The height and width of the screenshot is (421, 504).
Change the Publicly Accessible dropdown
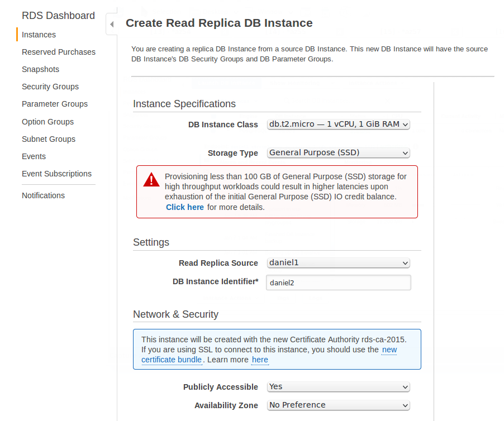point(338,387)
